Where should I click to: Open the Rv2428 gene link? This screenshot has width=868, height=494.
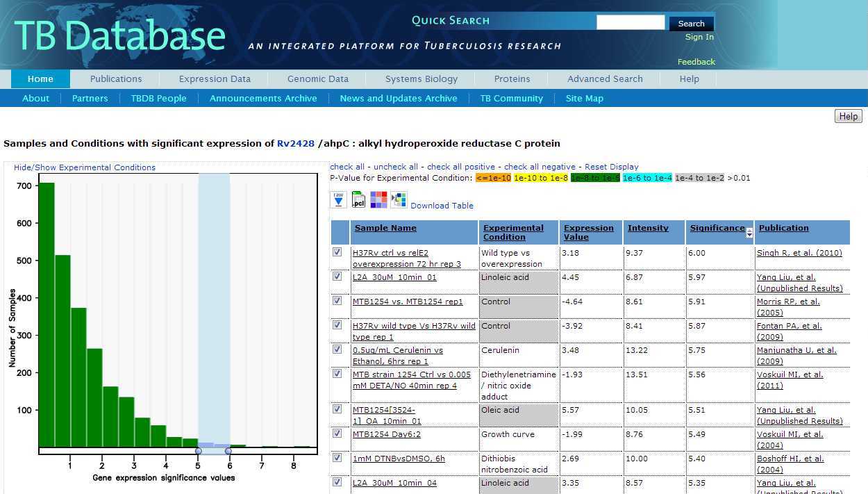tap(296, 144)
